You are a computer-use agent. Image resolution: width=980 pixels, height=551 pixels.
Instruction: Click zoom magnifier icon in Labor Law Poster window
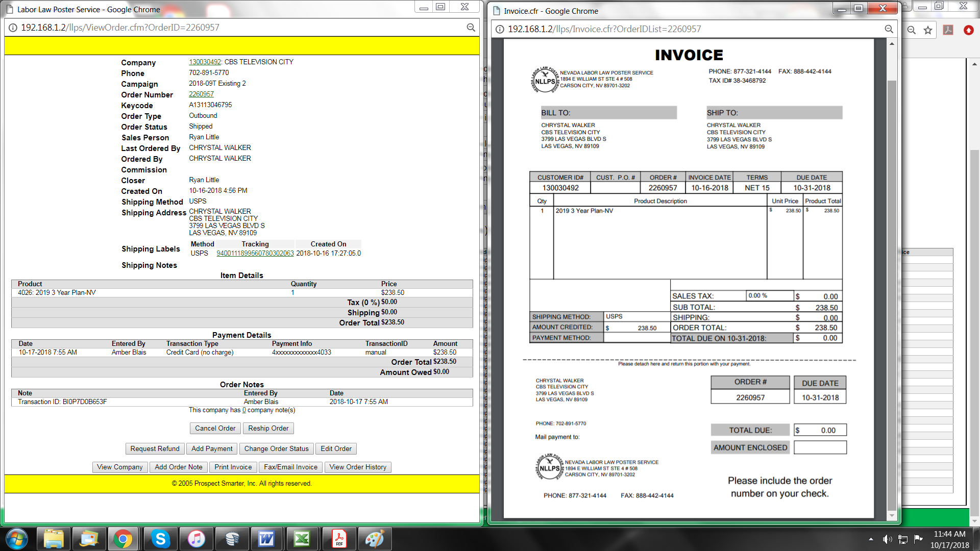pyautogui.click(x=471, y=28)
